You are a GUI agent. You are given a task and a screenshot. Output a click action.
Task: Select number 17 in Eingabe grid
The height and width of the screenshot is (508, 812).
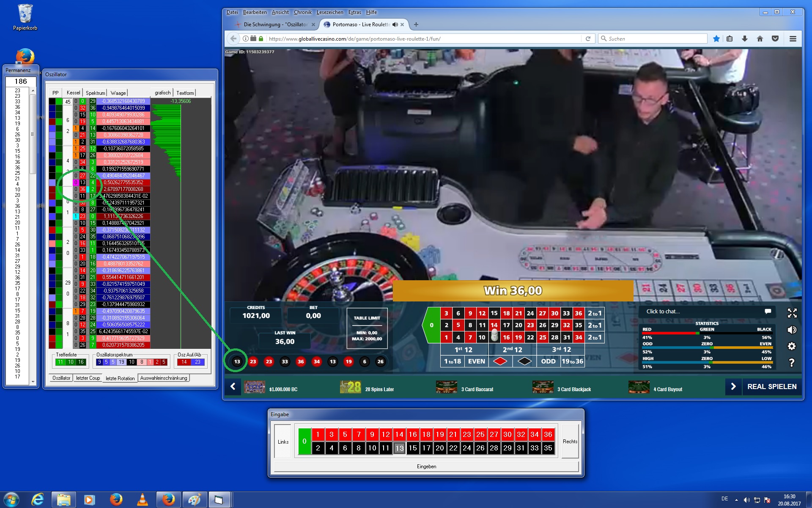[426, 448]
